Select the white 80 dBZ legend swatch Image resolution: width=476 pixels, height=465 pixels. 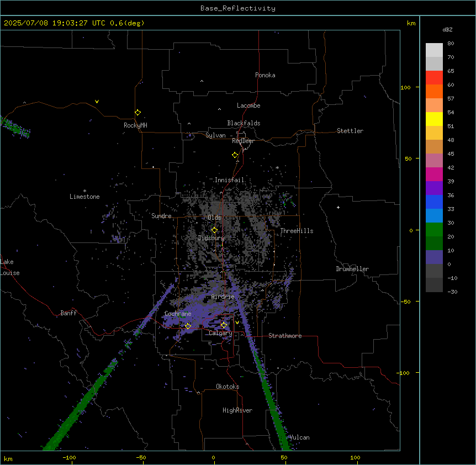pos(434,50)
